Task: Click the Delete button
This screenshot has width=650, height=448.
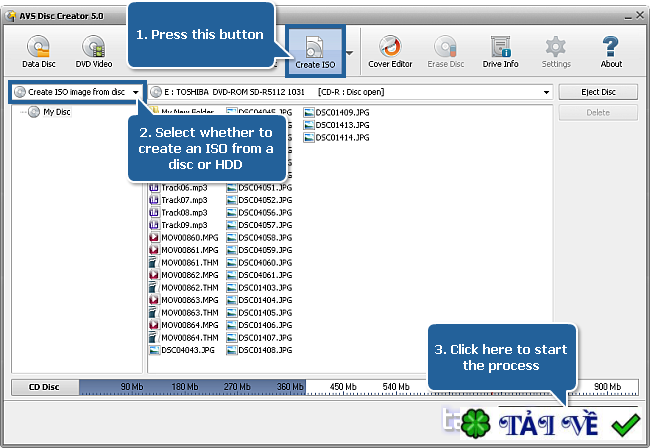Action: click(x=598, y=113)
